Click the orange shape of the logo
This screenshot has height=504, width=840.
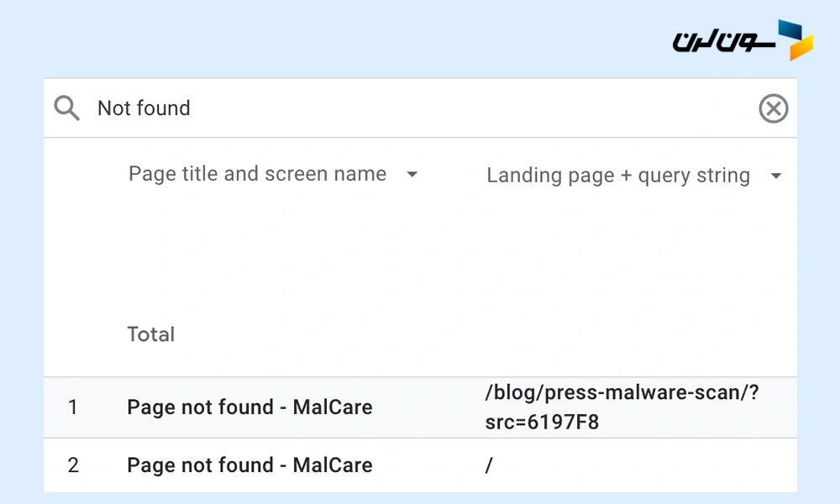(801, 50)
